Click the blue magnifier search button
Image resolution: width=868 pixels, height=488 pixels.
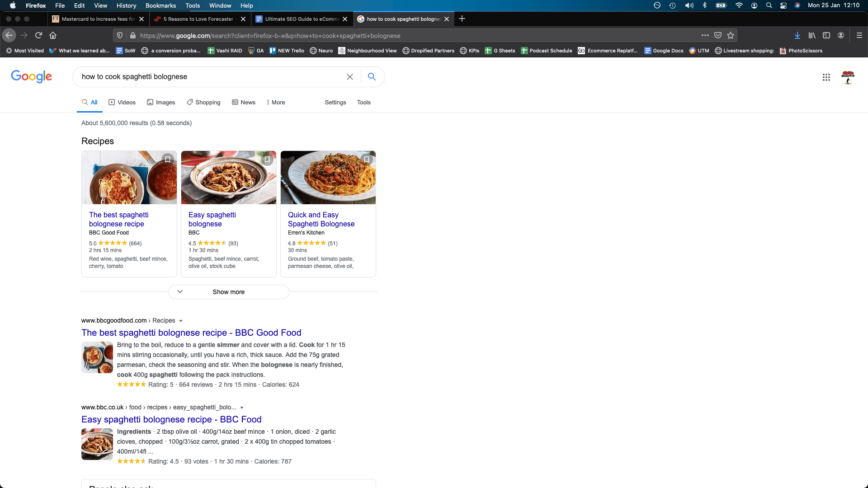tap(372, 77)
